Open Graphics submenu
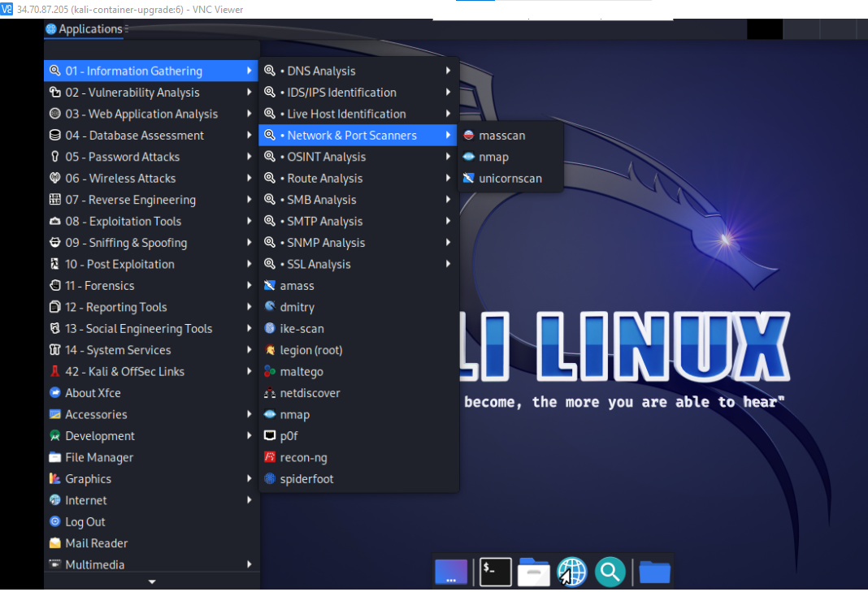The width and height of the screenshot is (868, 592). click(150, 479)
